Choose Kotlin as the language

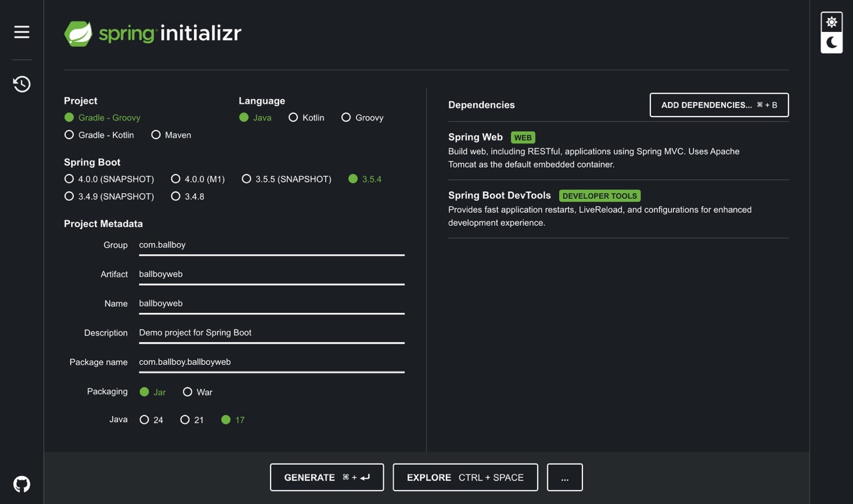(x=293, y=118)
